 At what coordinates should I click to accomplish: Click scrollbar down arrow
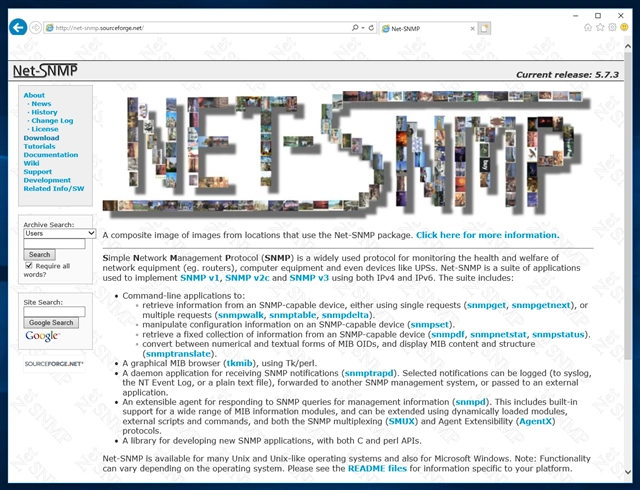(628, 472)
